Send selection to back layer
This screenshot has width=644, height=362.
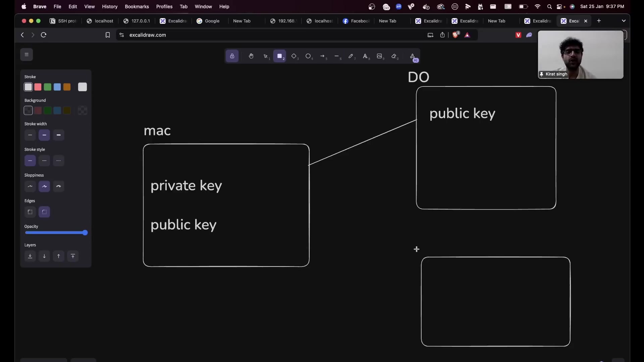[30, 256]
